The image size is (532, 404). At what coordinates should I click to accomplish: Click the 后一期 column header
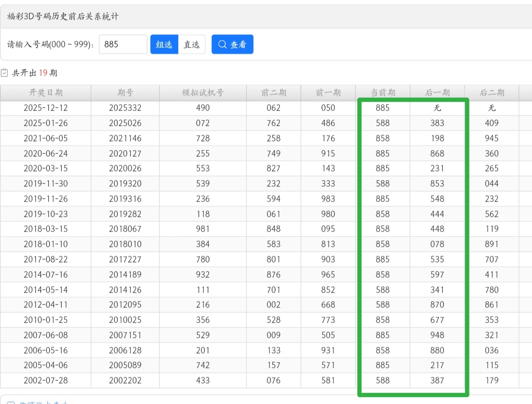(x=437, y=93)
